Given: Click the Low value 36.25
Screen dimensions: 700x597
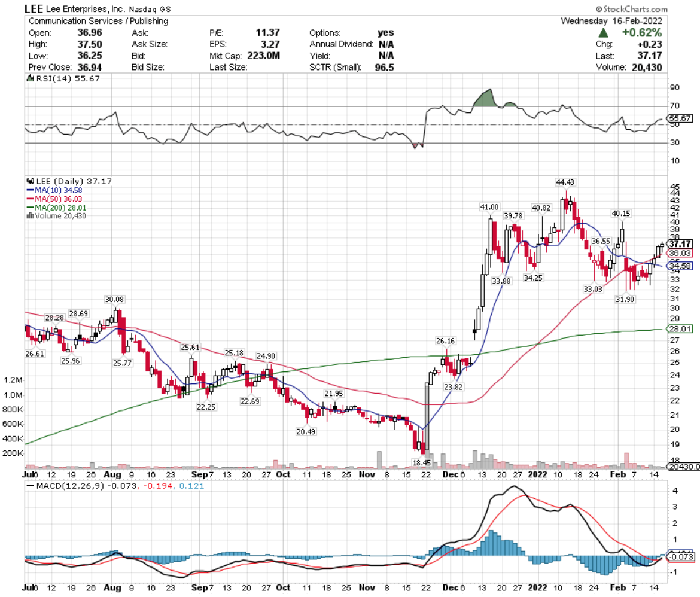Looking at the screenshot, I should [x=90, y=56].
